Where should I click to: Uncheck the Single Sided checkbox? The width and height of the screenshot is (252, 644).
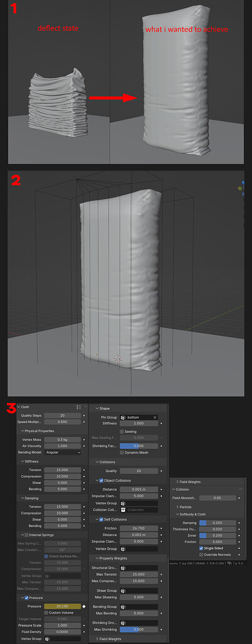point(201,548)
